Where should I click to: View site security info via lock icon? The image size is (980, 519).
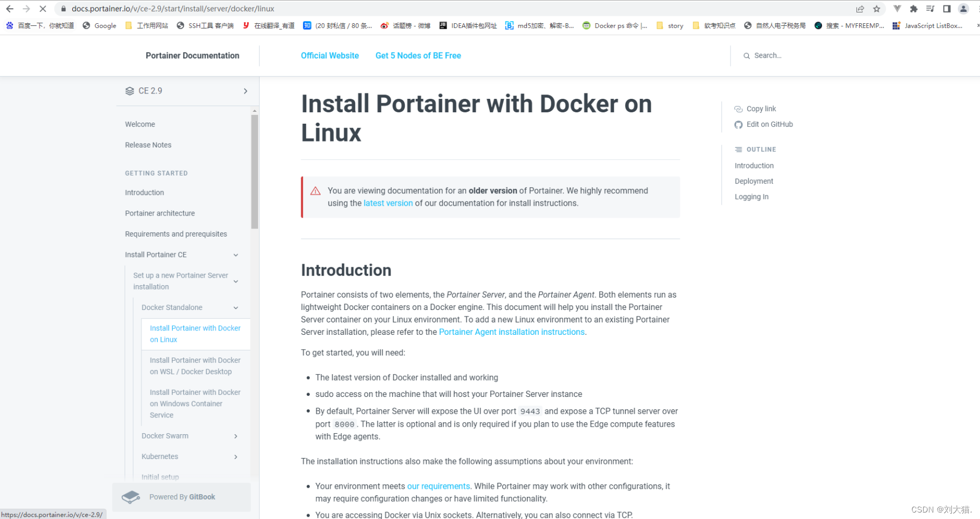63,9
